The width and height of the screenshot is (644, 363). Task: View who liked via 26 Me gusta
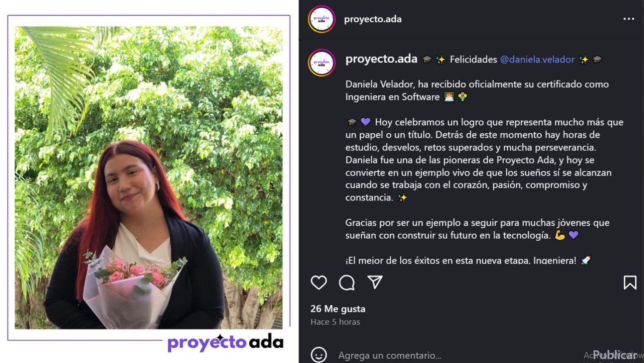point(338,309)
